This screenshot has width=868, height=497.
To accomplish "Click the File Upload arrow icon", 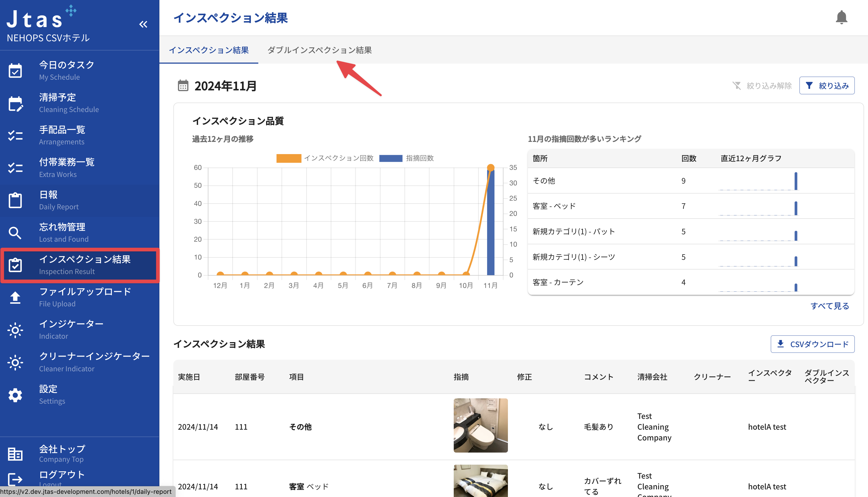I will pyautogui.click(x=15, y=298).
